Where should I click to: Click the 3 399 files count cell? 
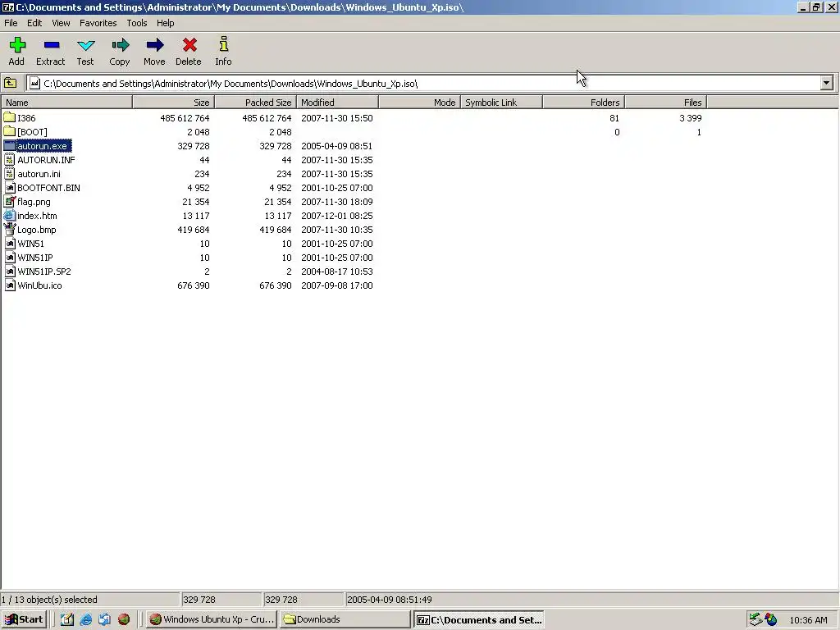pyautogui.click(x=690, y=118)
